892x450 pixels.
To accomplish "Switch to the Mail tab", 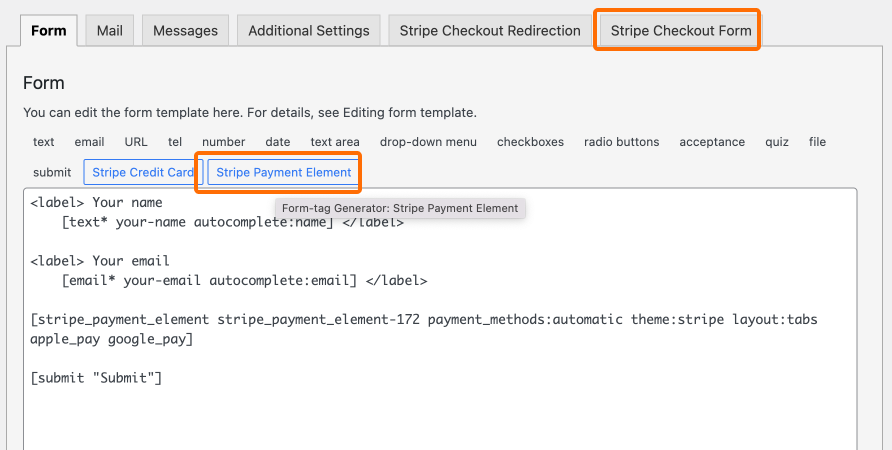I will tap(110, 30).
